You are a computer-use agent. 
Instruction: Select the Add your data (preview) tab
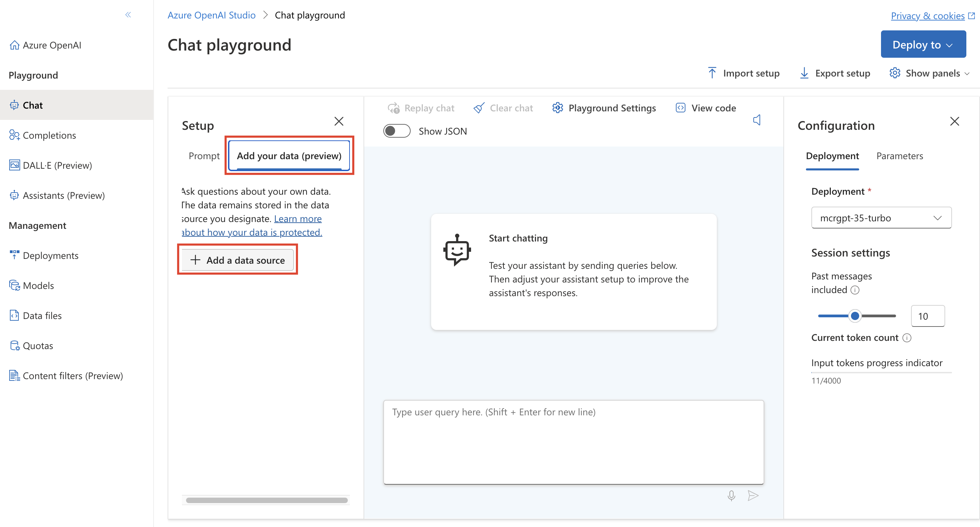click(x=289, y=156)
